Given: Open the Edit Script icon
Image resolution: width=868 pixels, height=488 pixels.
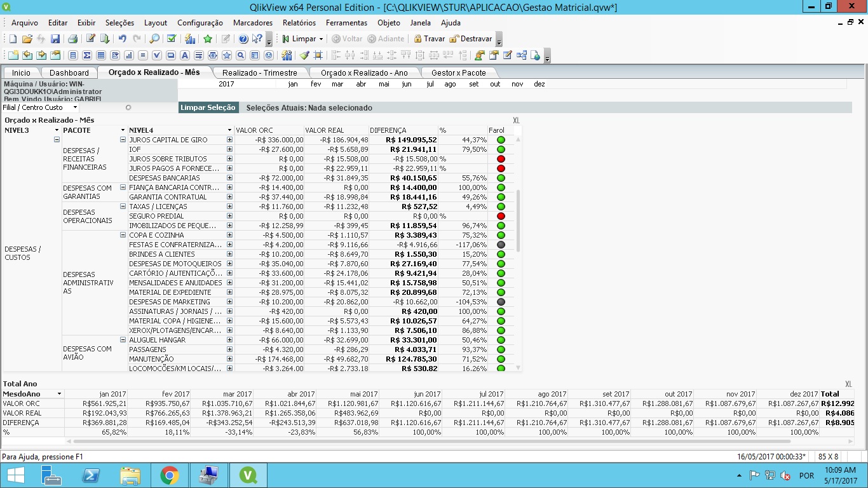Looking at the screenshot, I should pyautogui.click(x=91, y=39).
